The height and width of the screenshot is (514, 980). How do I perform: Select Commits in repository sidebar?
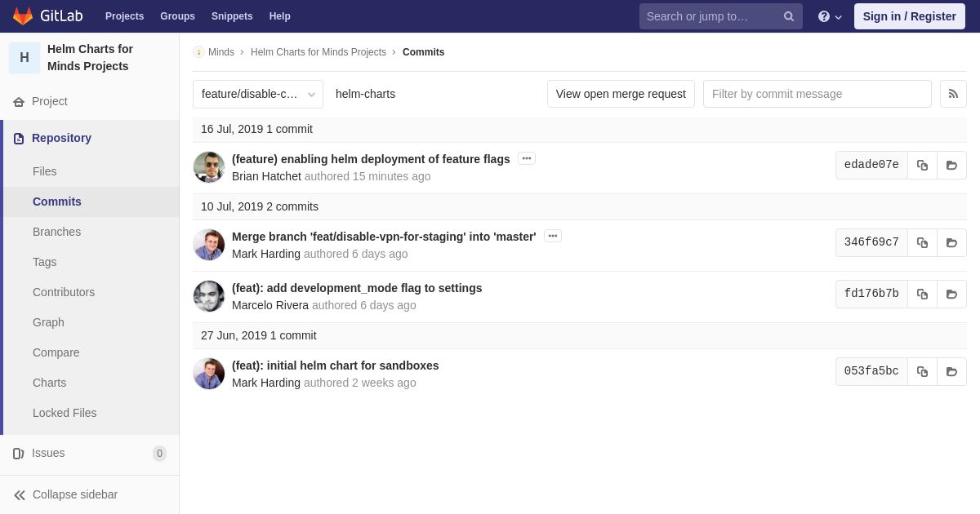[x=57, y=202]
